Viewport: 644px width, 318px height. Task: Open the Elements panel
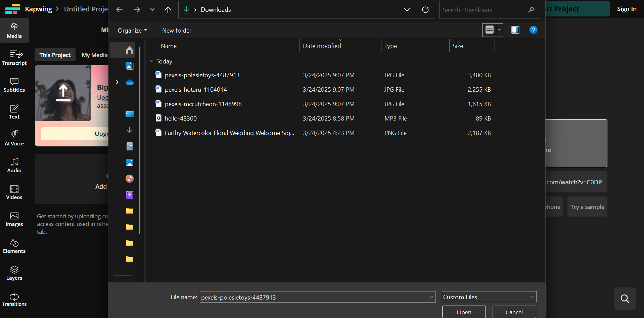click(x=14, y=246)
